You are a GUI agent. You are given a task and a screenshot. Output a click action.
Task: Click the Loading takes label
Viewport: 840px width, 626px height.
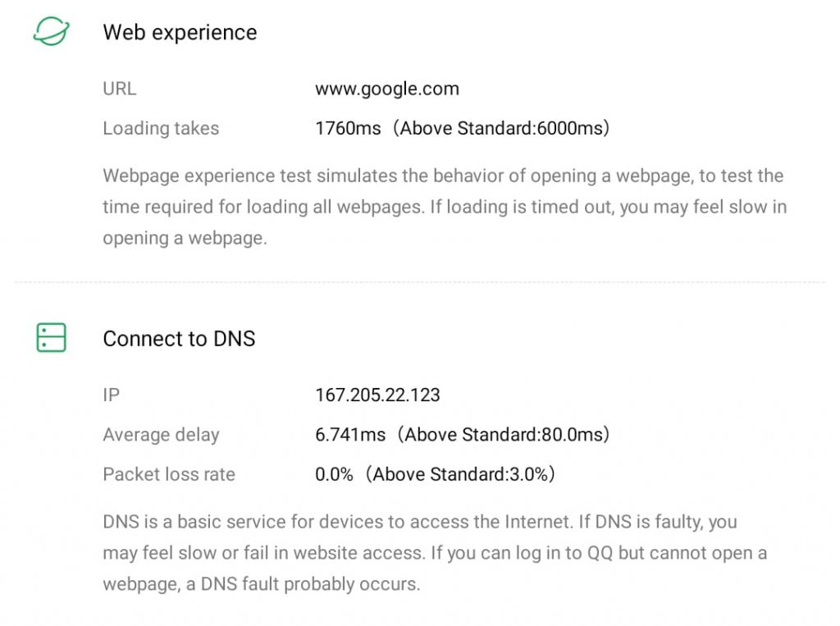click(x=161, y=128)
